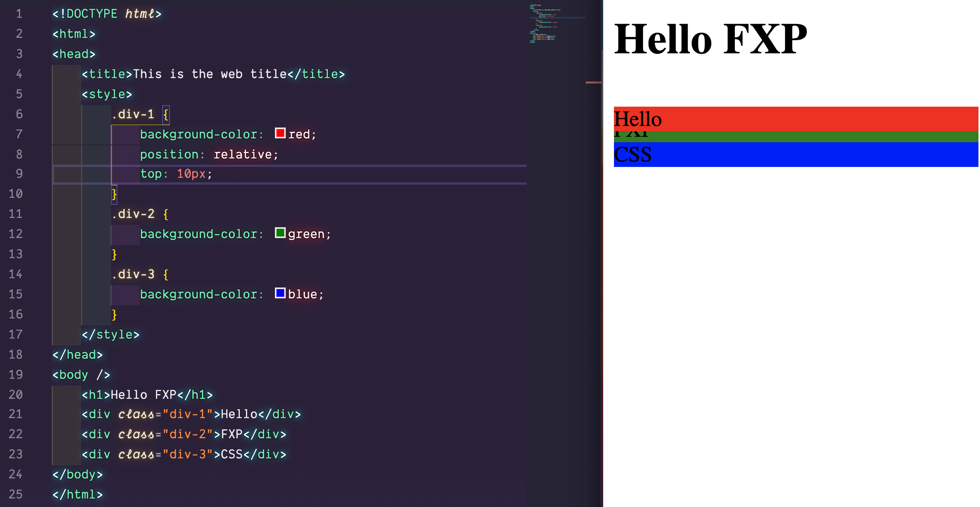Click line number 1 in gutter
980x507 pixels.
[x=19, y=14]
